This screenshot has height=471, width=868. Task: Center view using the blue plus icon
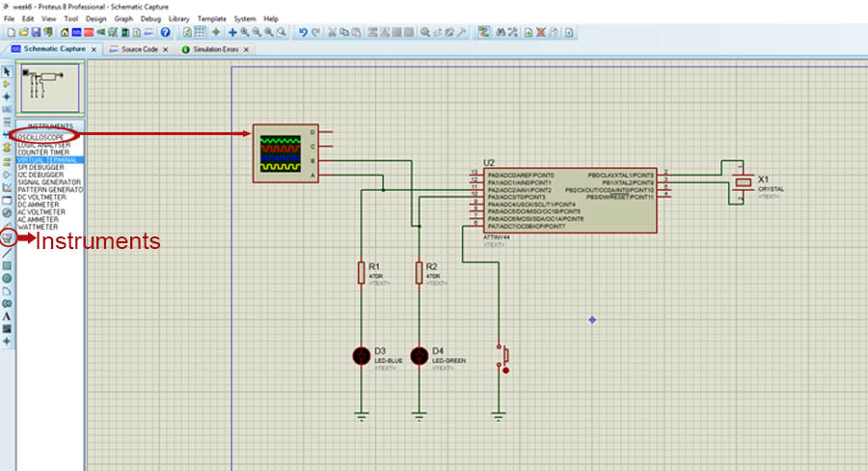[x=233, y=32]
